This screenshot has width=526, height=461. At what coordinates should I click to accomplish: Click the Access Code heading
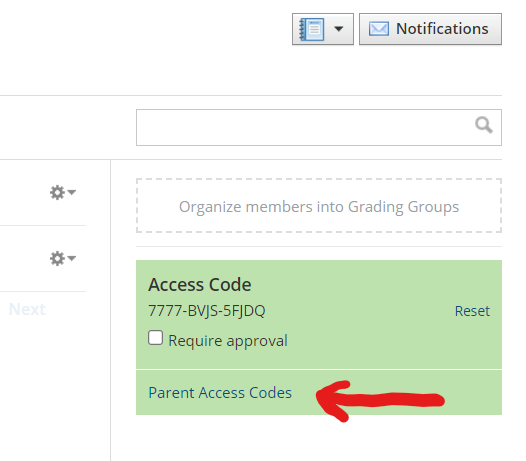click(x=200, y=285)
